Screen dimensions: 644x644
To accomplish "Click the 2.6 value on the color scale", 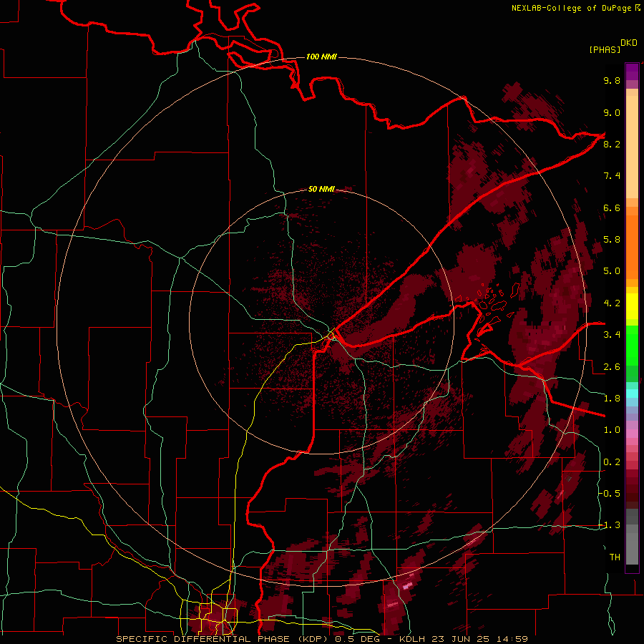I will (612, 367).
